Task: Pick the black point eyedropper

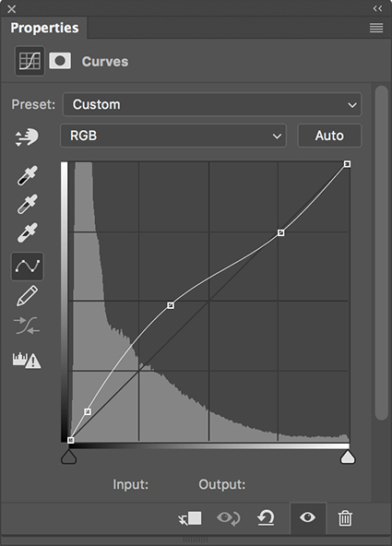Action: coord(27,175)
